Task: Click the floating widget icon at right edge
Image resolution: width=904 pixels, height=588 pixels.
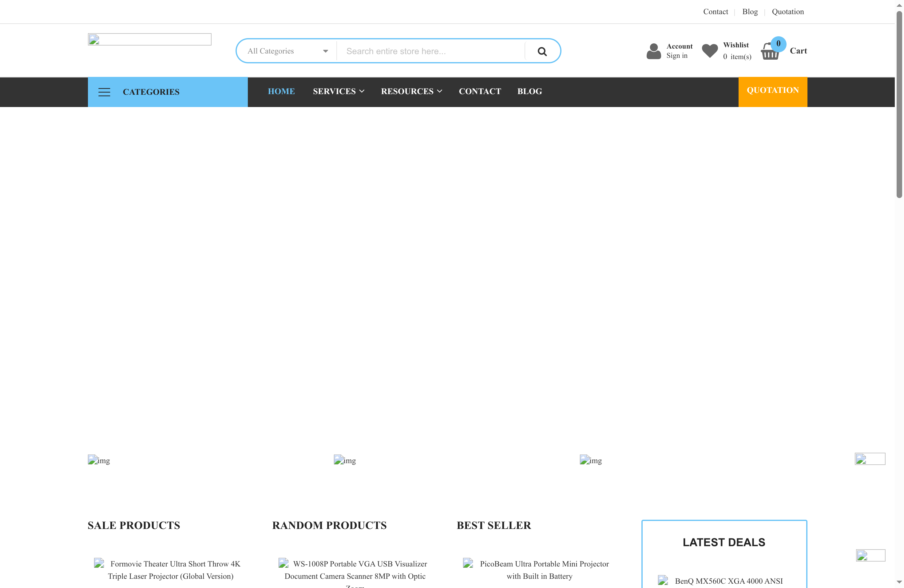Action: (x=870, y=459)
